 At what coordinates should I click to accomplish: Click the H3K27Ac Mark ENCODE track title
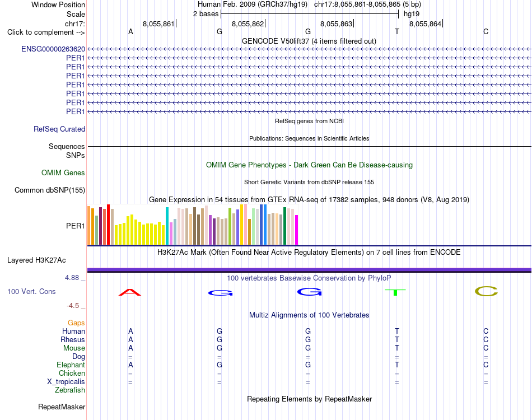tap(309, 253)
